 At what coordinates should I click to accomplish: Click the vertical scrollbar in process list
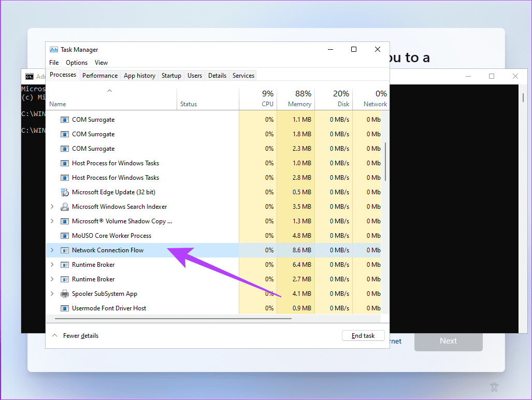click(385, 162)
